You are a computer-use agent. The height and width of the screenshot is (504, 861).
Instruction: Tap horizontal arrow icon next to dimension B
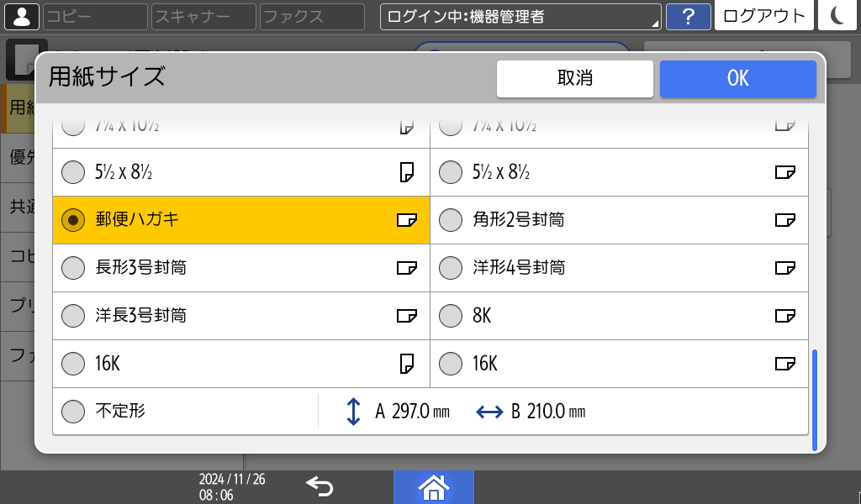491,411
